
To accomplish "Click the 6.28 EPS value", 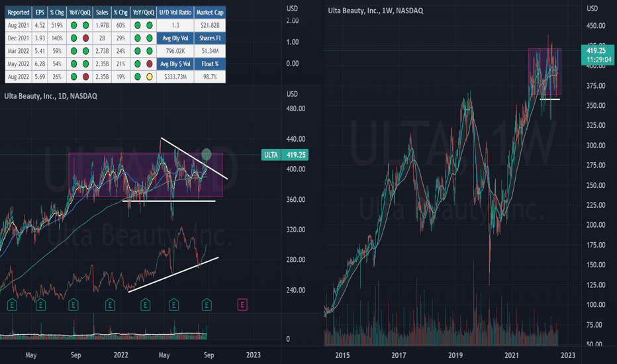I will click(x=40, y=64).
